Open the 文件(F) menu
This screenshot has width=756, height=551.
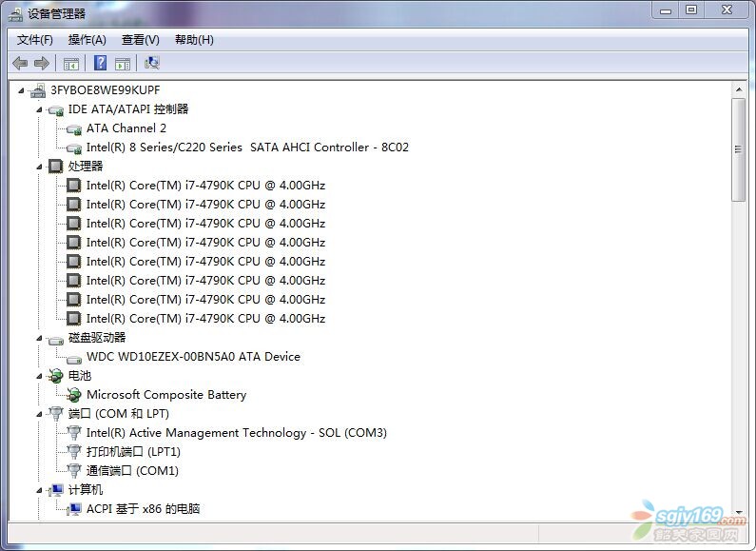pos(35,40)
